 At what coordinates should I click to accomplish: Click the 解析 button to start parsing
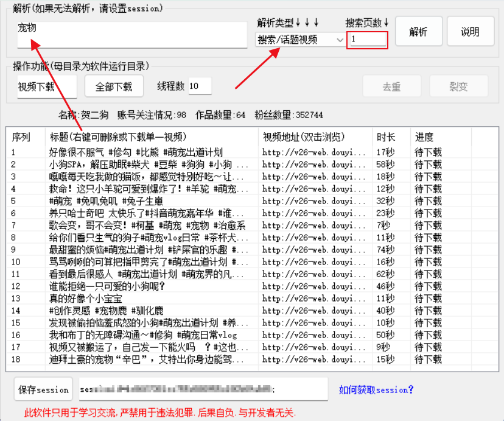click(418, 32)
